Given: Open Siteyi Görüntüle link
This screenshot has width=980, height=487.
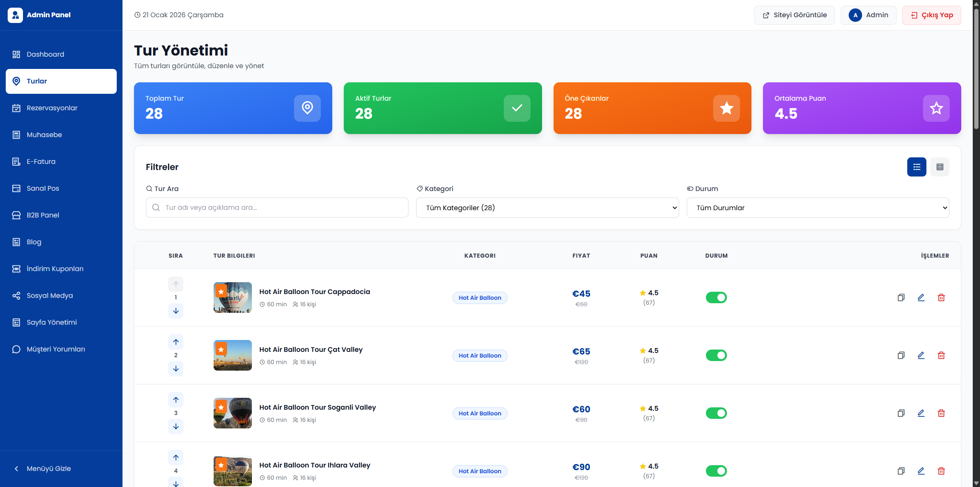Looking at the screenshot, I should (x=794, y=15).
